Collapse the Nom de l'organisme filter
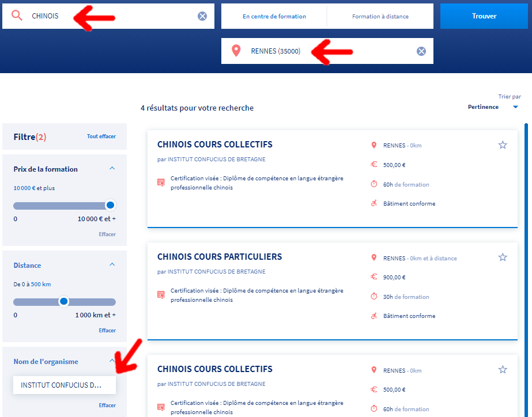532x417 pixels. 112,361
